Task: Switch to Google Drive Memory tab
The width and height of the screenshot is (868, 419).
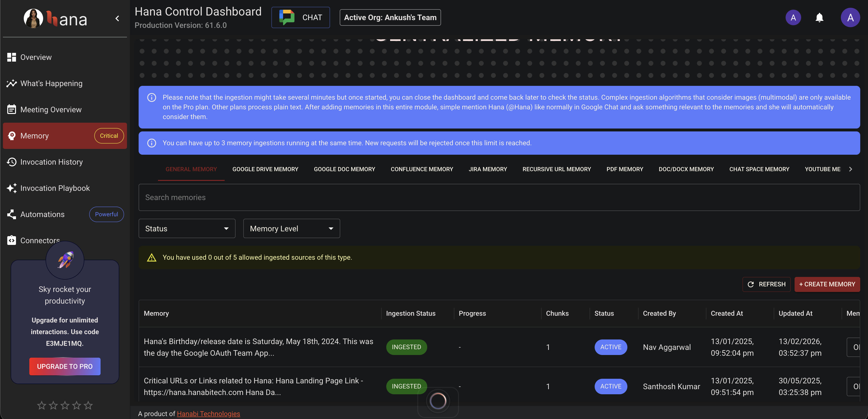Action: point(265,169)
